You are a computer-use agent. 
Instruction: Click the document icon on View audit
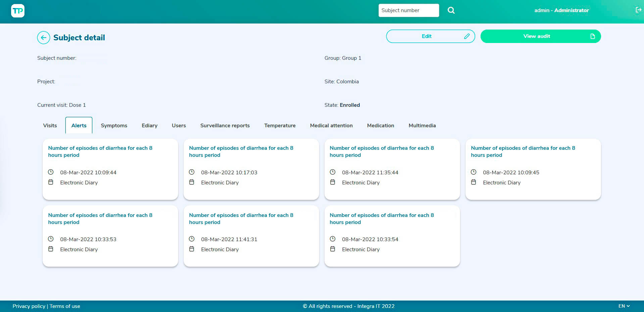point(592,36)
